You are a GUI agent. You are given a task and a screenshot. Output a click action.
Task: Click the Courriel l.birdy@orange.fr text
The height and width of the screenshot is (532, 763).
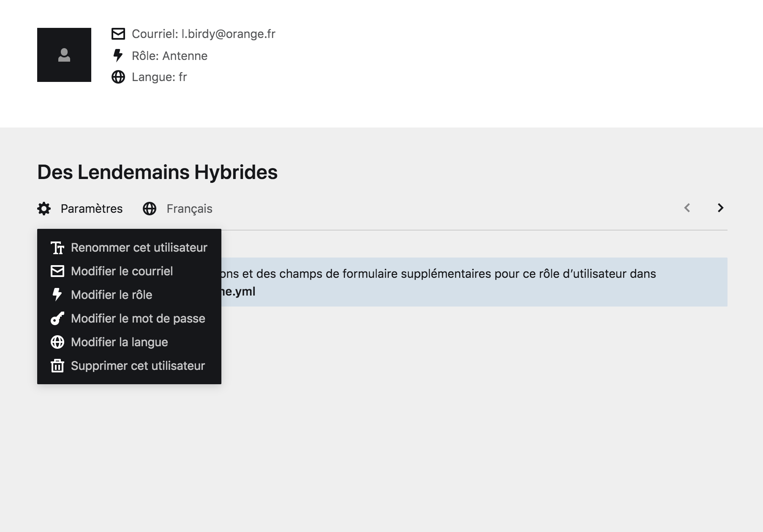tap(203, 34)
